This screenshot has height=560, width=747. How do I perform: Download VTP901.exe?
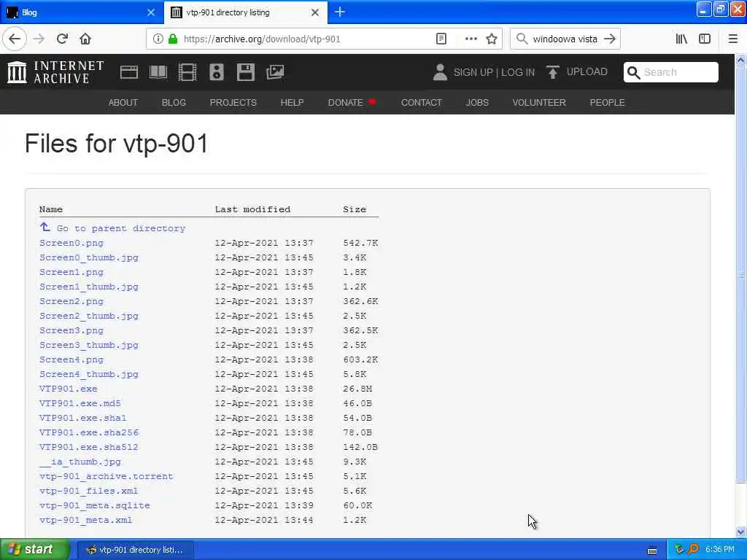coord(68,389)
